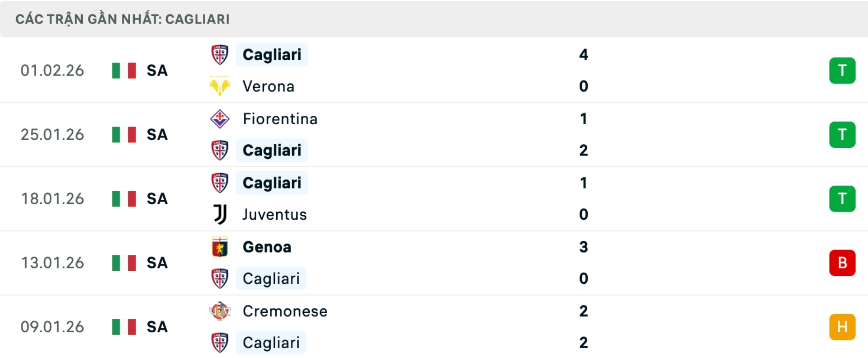The height and width of the screenshot is (358, 868).
Task: Click the Italy flag next to 01.02.26
Action: (123, 71)
